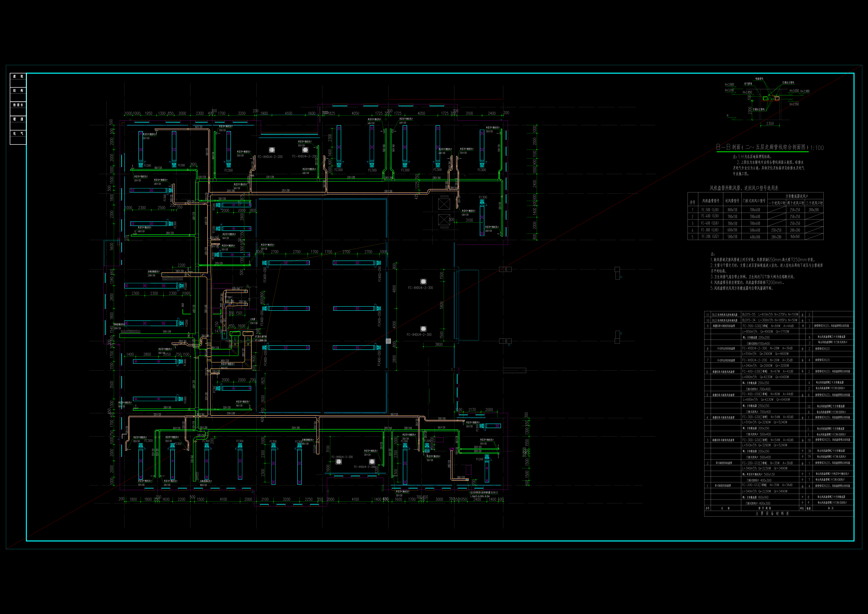The height and width of the screenshot is (614, 868).
Task: Click the 建筑 label in the discipline stamp
Action: pyautogui.click(x=18, y=76)
